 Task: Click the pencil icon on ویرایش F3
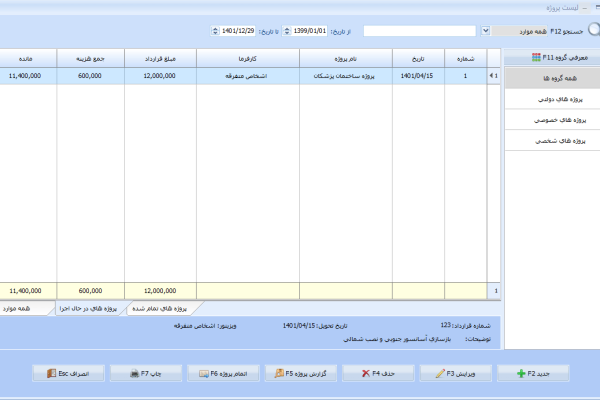point(440,374)
